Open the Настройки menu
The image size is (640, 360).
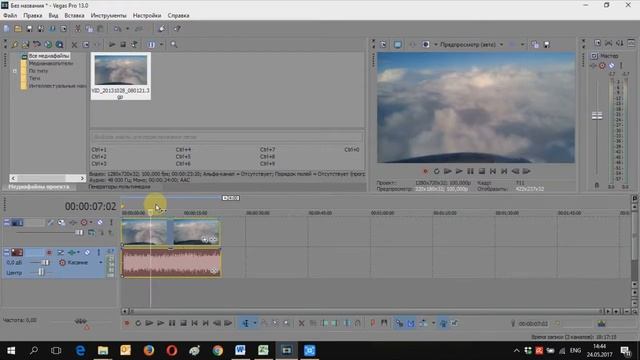[x=147, y=16]
